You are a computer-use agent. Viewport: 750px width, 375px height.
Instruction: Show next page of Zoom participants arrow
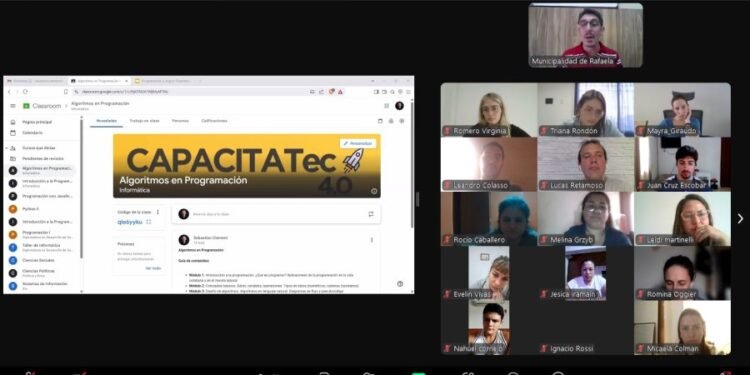coord(740,219)
